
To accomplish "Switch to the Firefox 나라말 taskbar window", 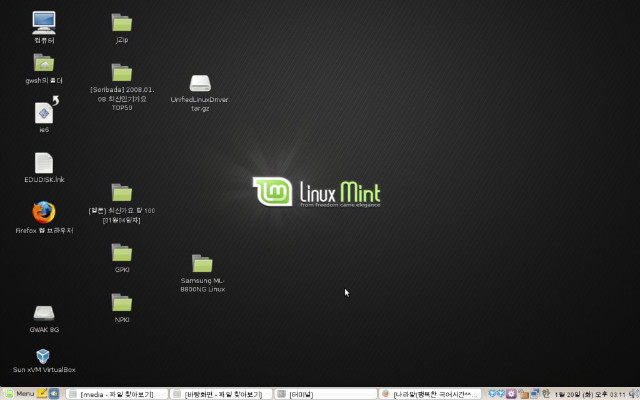I will click(430, 394).
